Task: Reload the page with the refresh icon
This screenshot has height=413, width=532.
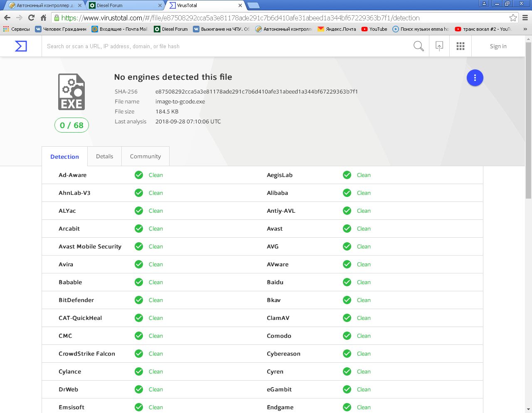Action: point(31,18)
